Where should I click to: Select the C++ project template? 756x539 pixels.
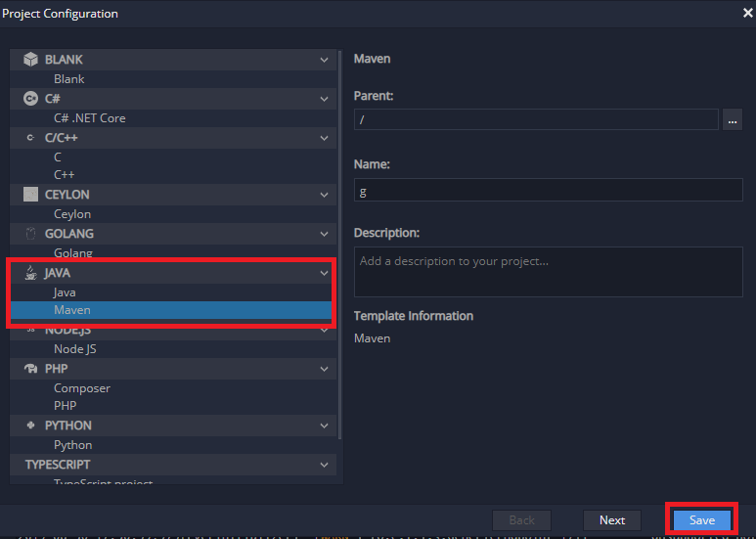173,174
